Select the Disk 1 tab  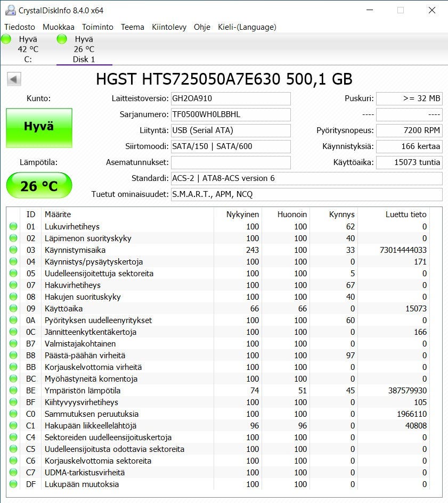tap(84, 50)
